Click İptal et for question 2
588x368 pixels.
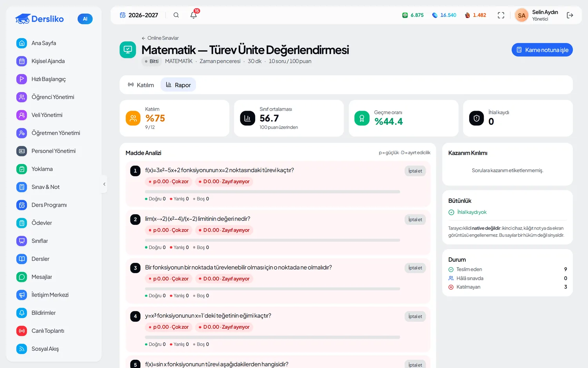tap(415, 220)
